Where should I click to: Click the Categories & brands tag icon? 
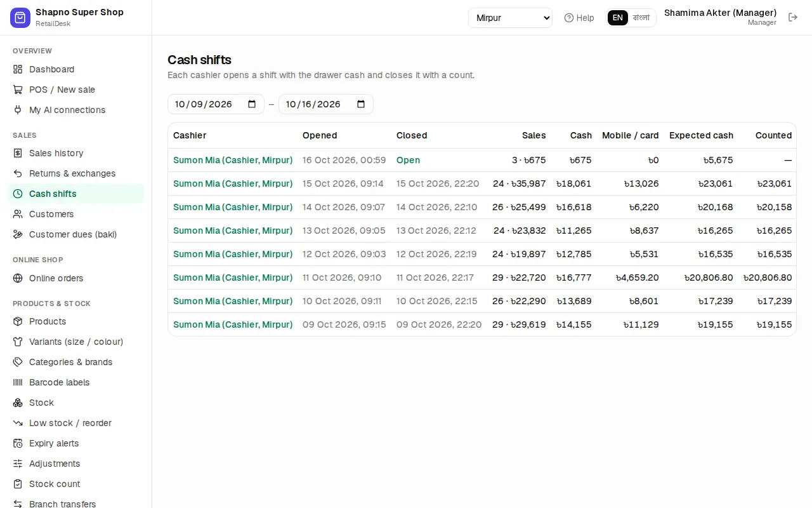(18, 362)
